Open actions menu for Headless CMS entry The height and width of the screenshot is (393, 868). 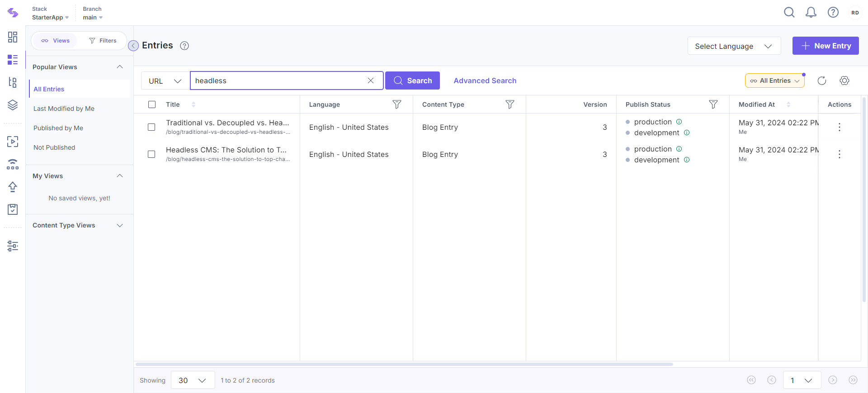point(840,154)
